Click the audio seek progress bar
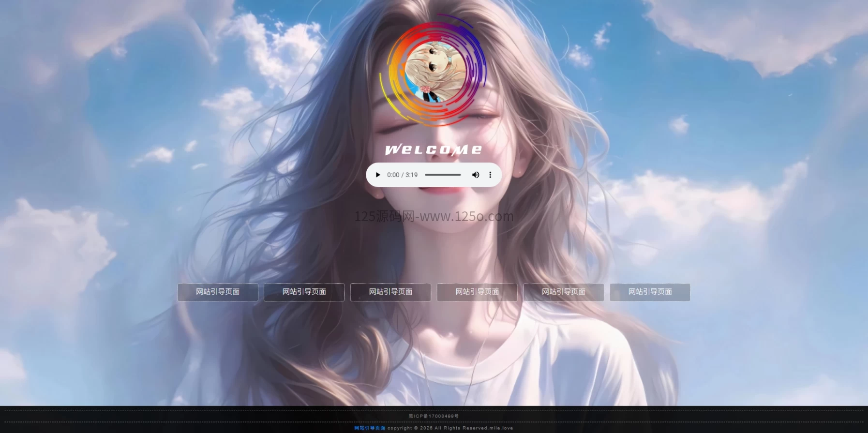This screenshot has width=868, height=433. (443, 175)
